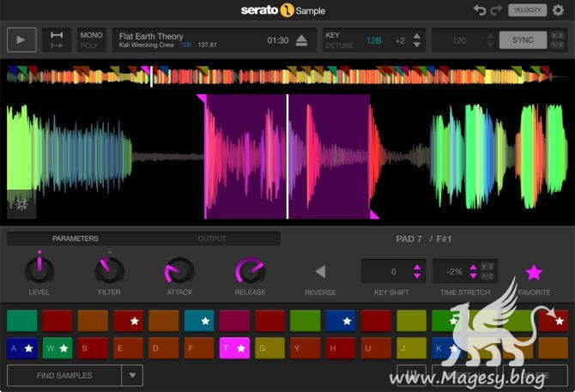Viewport: 575px width, 392px height.
Task: Select the upper hold playback mode icon
Action: click(57, 35)
